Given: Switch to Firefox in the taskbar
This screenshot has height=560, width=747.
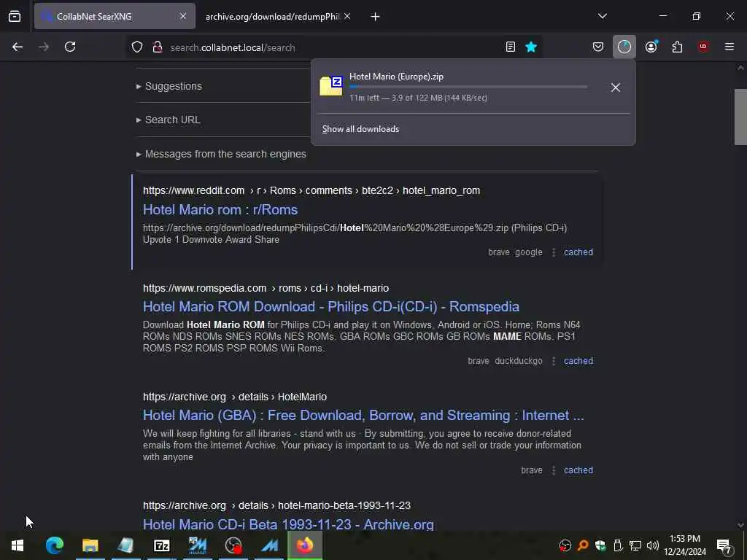Looking at the screenshot, I should pos(305,545).
